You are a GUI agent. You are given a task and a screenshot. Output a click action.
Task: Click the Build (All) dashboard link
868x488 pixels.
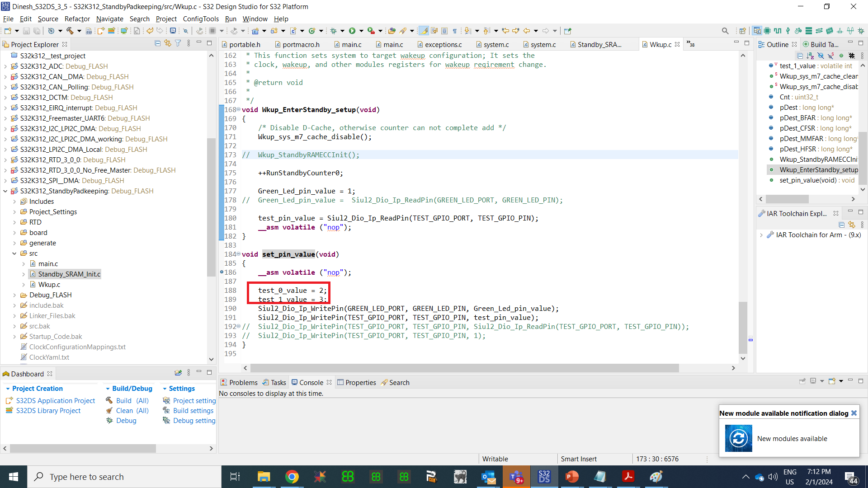pyautogui.click(x=132, y=401)
